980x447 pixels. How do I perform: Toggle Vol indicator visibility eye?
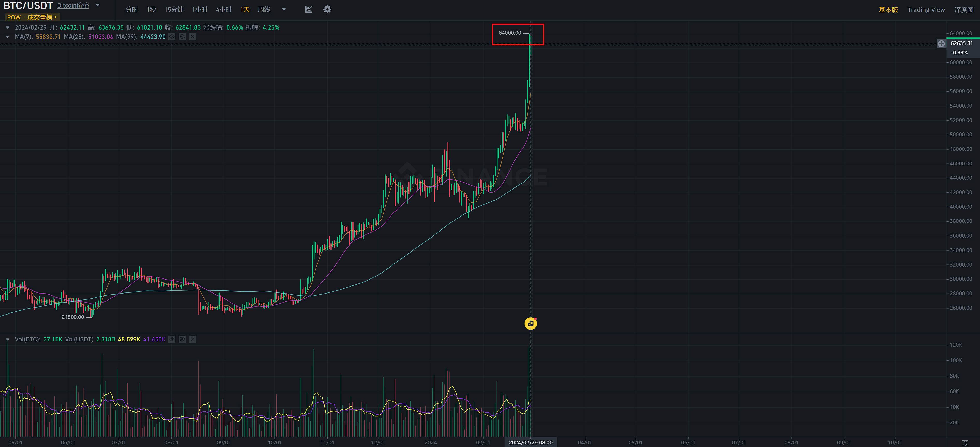click(x=172, y=339)
